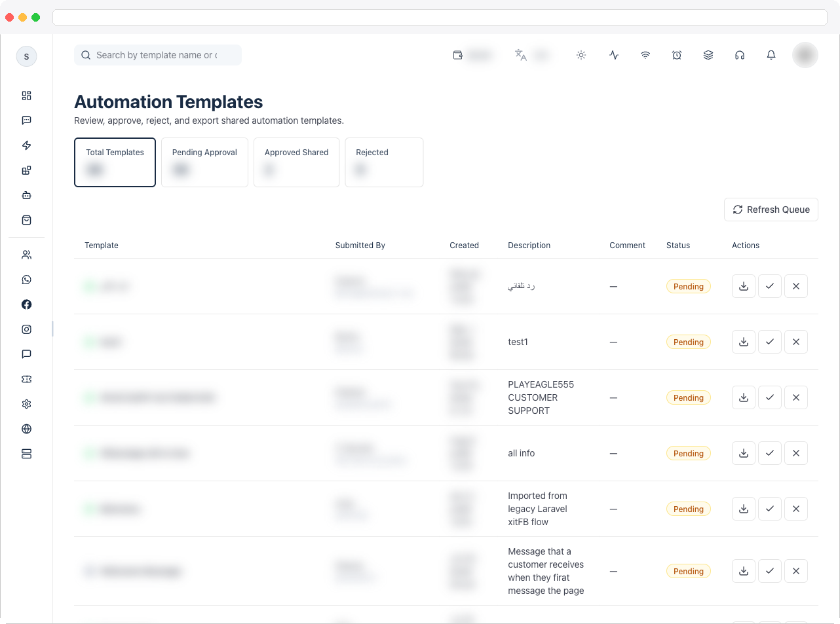Click the wifi connection icon in header
The height and width of the screenshot is (624, 840).
[x=645, y=55]
